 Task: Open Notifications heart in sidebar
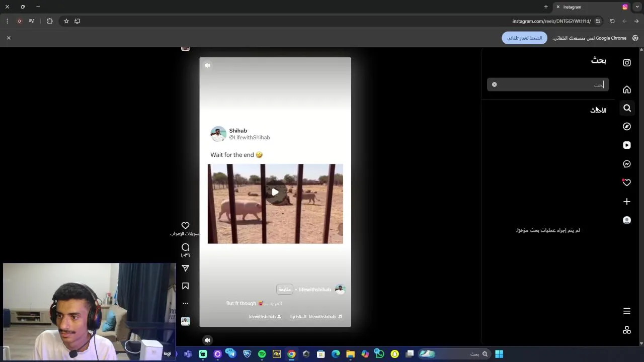pos(627,183)
